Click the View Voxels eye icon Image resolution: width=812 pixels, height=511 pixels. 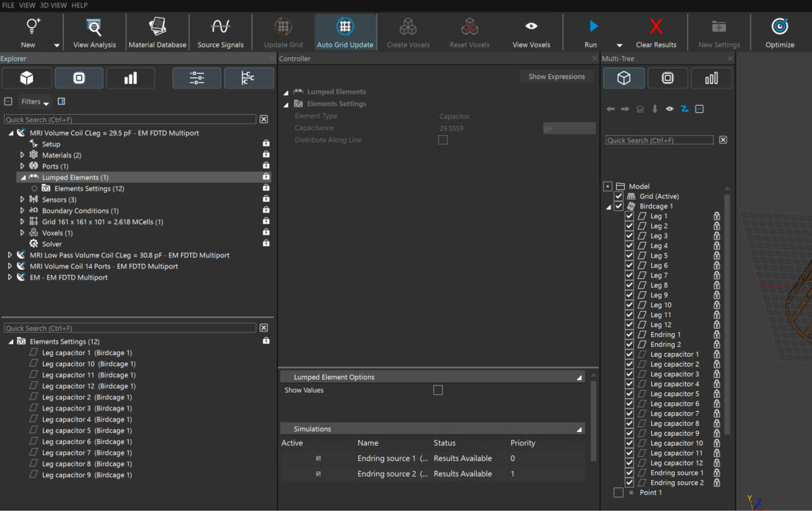[x=531, y=26]
